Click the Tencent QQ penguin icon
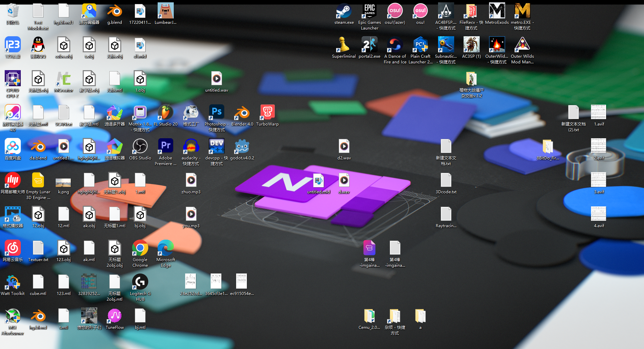Viewport: 644px width, 349px height. (38, 45)
